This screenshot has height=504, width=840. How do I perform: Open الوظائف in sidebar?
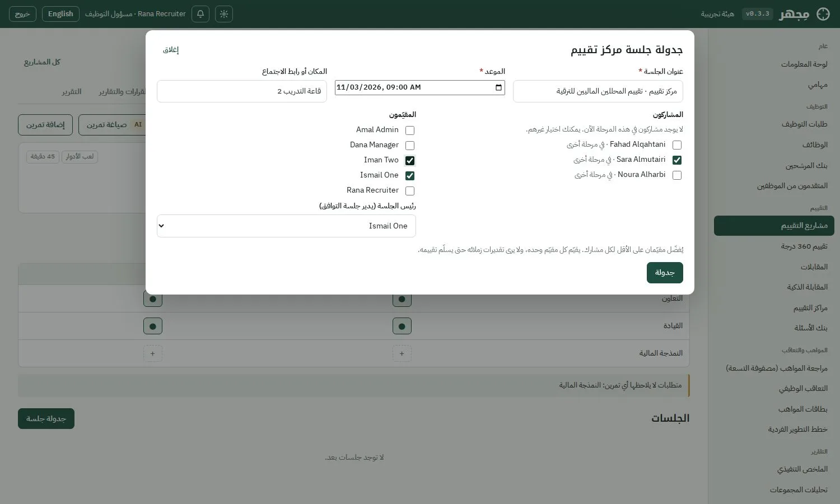(774, 145)
